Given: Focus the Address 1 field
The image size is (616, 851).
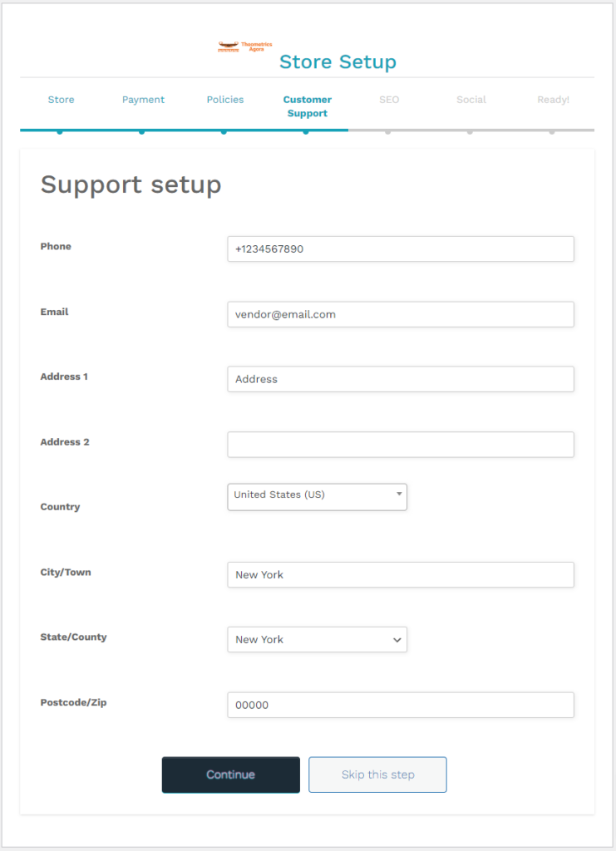Looking at the screenshot, I should [401, 379].
